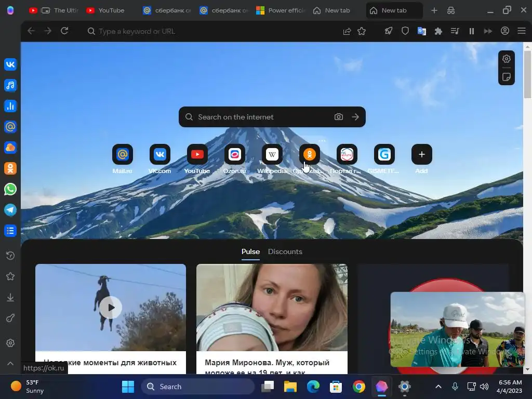Open the Odnoklassniki speed dial tile
532x399 pixels.
point(310,154)
